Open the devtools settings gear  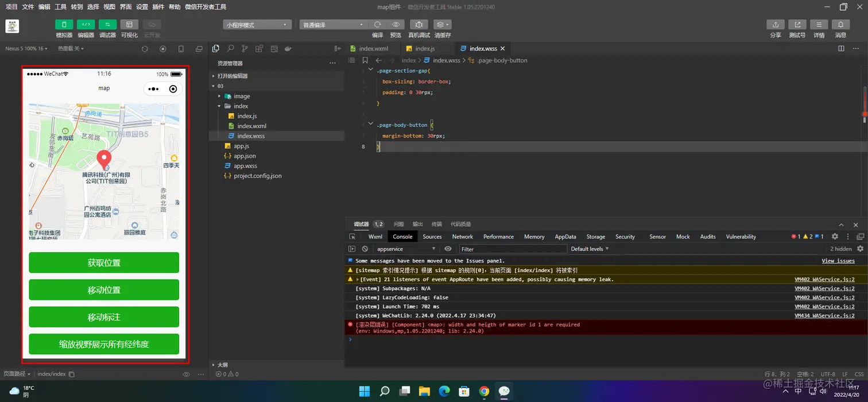(835, 237)
